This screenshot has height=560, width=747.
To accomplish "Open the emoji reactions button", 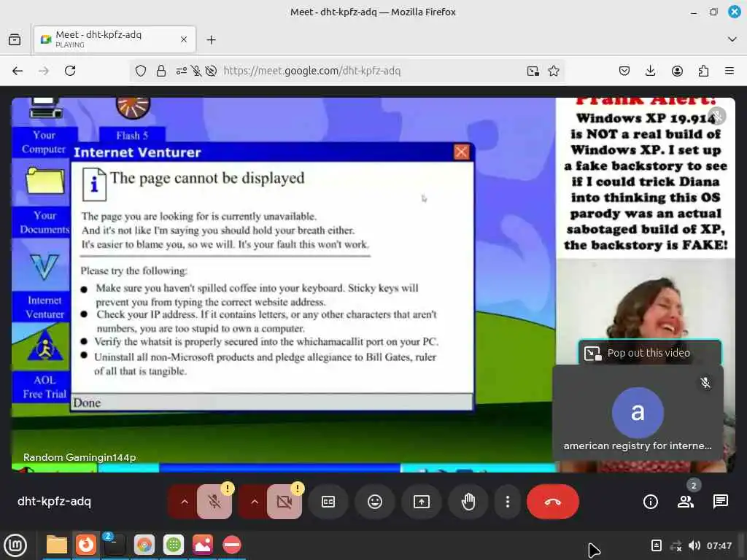I will 375,502.
